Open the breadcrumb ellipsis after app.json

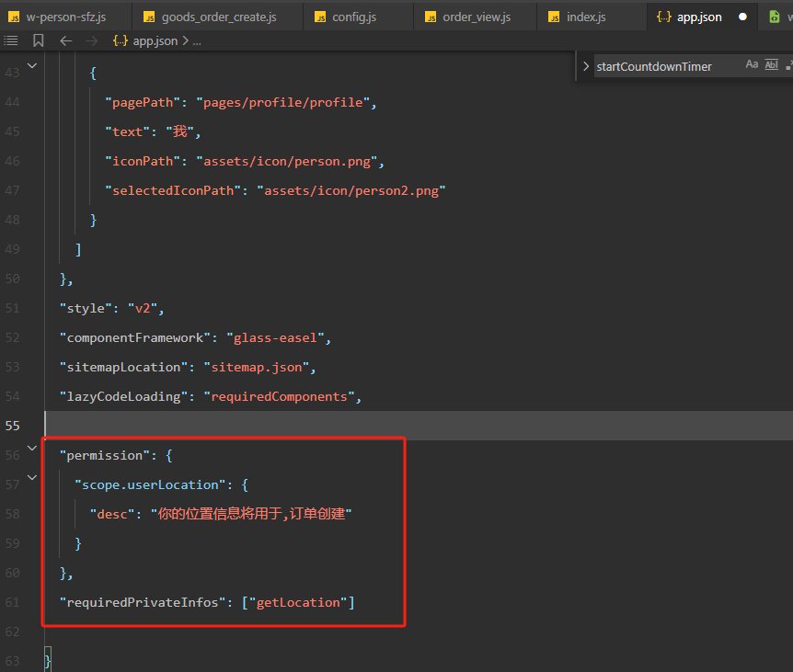click(197, 41)
